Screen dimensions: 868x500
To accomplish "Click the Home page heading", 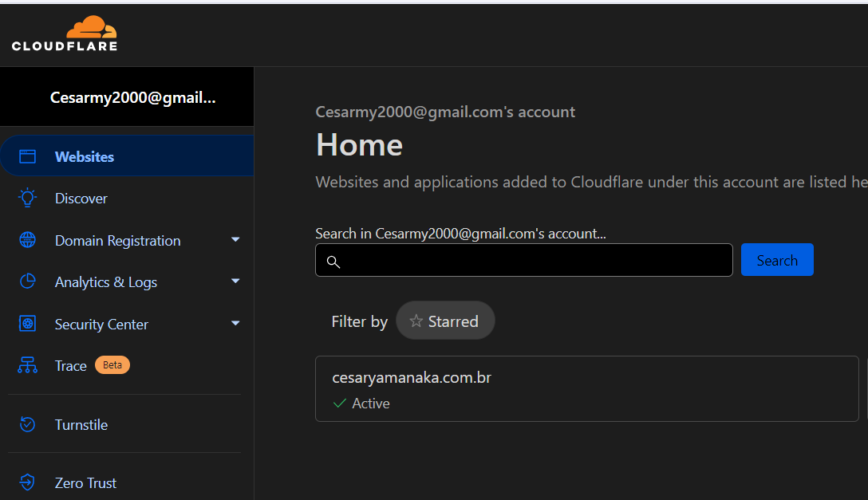I will 359,145.
